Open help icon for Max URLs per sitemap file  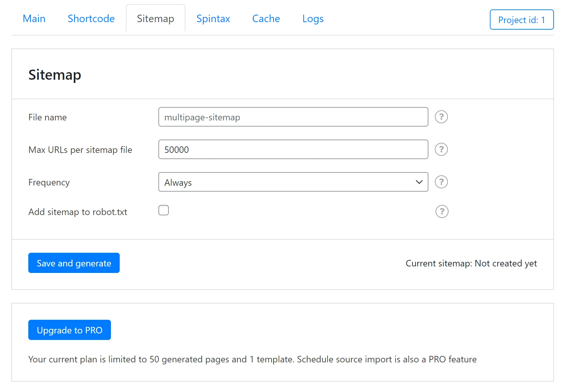(441, 149)
